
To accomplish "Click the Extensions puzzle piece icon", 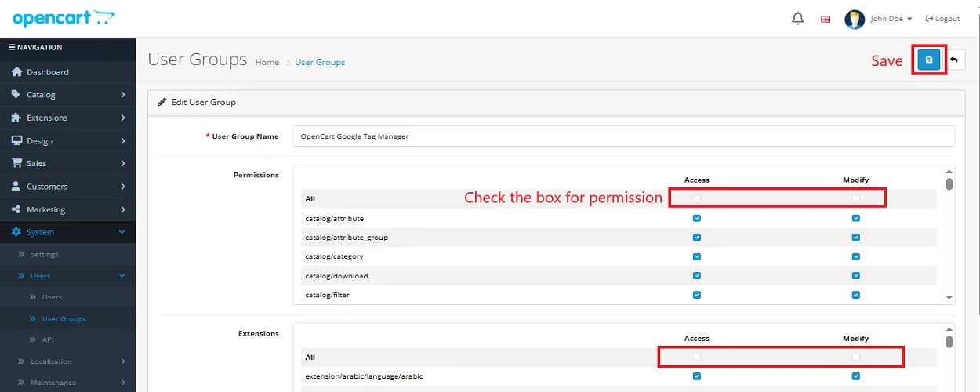I will 16,118.
